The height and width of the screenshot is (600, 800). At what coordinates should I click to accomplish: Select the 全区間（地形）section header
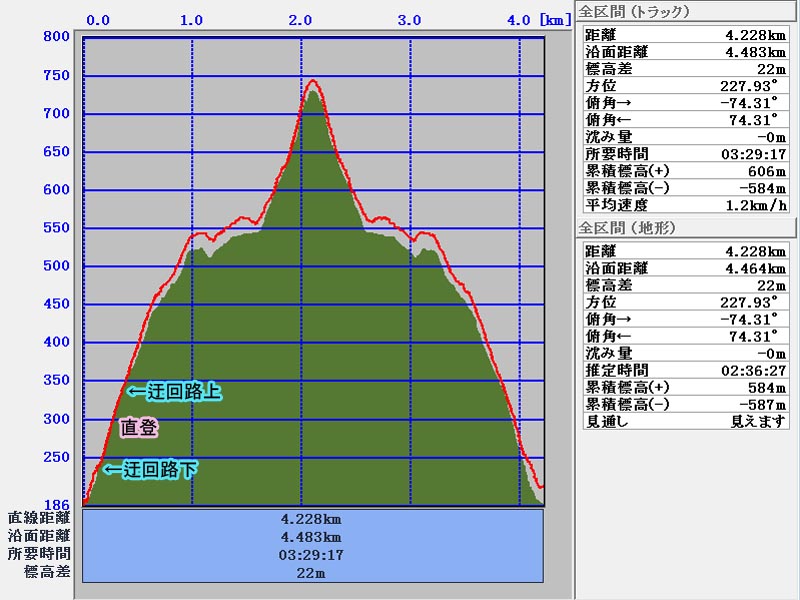pos(636,228)
